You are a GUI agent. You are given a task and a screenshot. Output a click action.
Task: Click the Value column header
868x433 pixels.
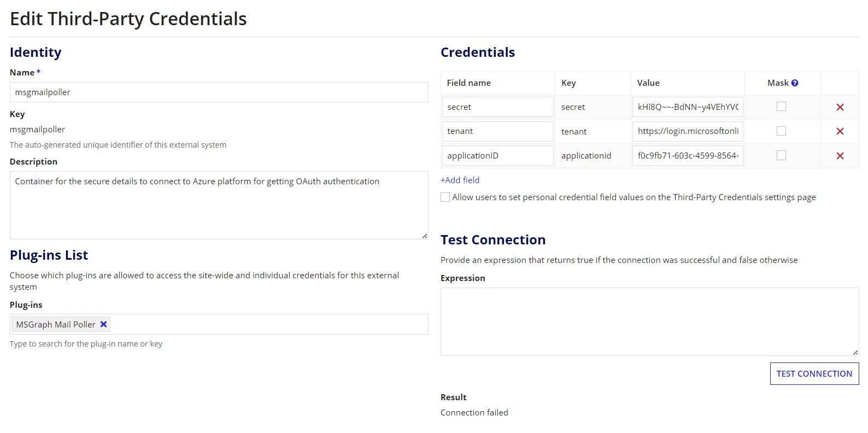[x=648, y=83]
